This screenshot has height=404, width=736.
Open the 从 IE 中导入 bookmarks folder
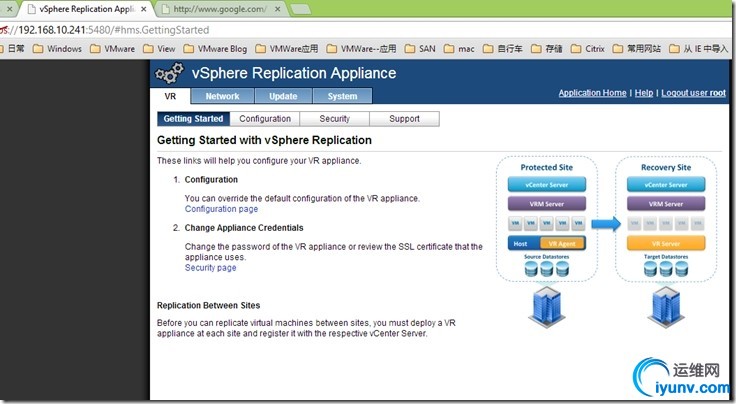(698, 49)
